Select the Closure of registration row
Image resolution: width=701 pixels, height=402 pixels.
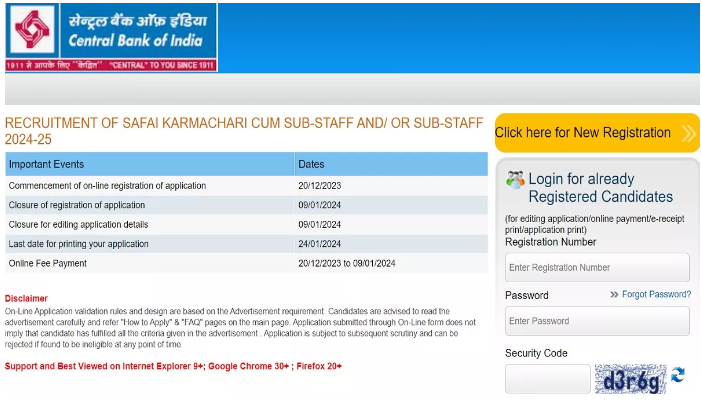pyautogui.click(x=246, y=205)
